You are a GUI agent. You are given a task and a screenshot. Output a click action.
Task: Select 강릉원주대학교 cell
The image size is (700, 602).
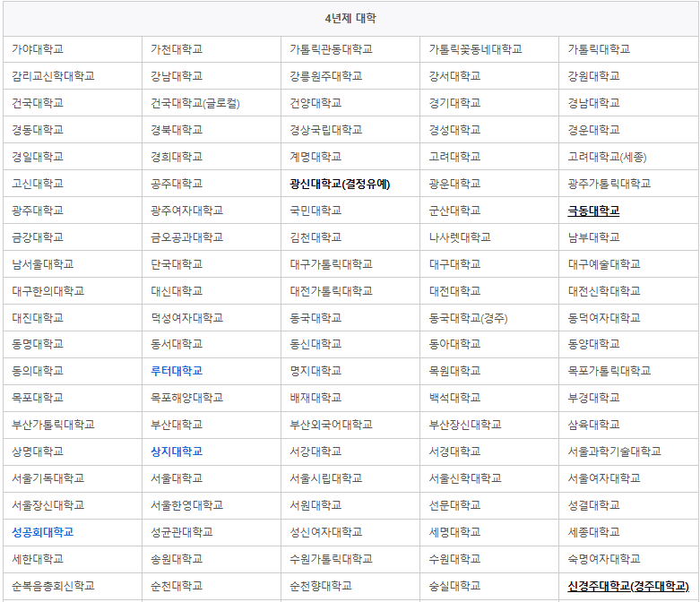point(350,76)
